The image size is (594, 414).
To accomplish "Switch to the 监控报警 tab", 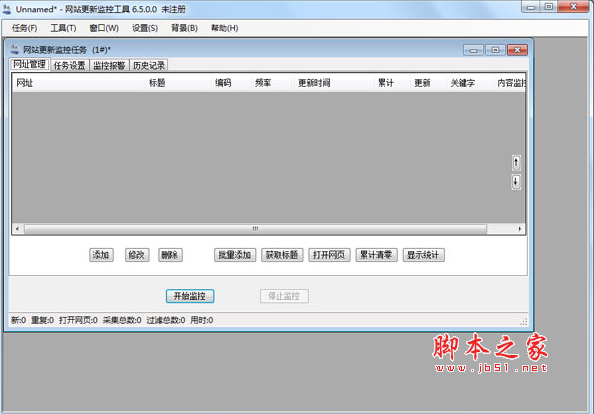I will click(109, 65).
